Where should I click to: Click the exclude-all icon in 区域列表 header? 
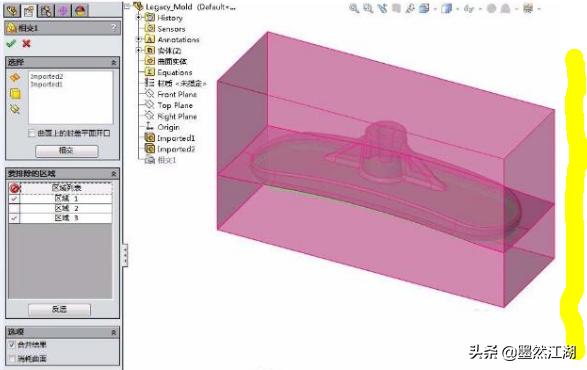click(x=15, y=188)
